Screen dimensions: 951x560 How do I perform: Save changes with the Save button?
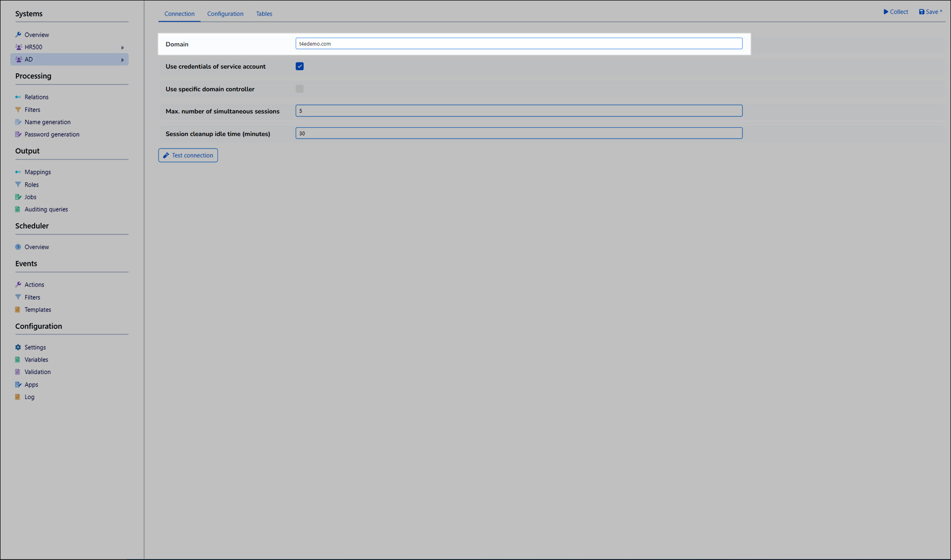coord(930,12)
